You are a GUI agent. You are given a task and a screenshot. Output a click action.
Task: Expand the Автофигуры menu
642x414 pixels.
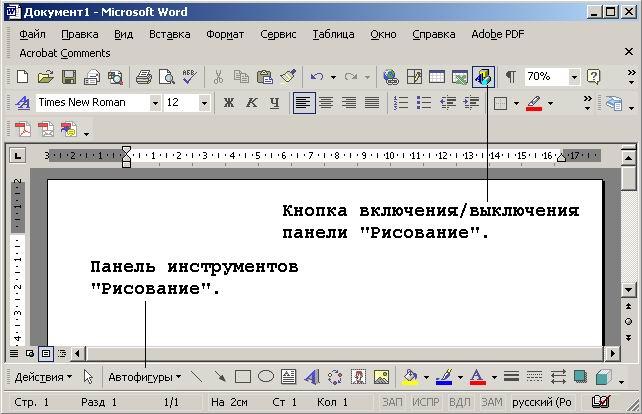pyautogui.click(x=145, y=377)
